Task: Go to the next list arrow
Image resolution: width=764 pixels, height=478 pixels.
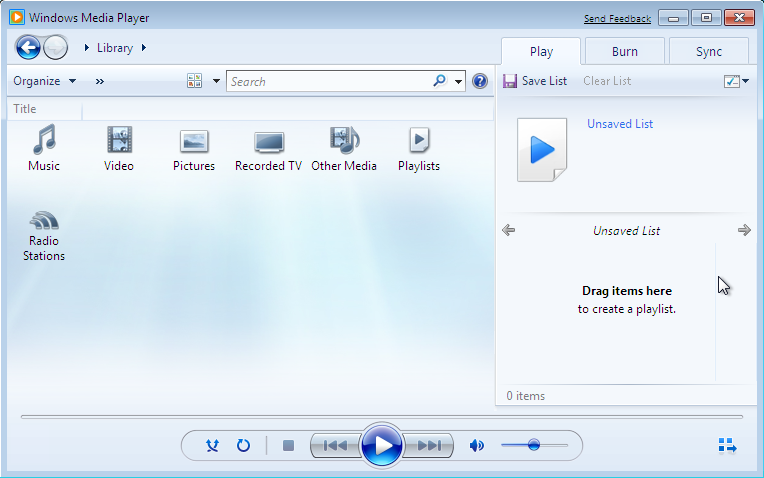Action: click(744, 230)
